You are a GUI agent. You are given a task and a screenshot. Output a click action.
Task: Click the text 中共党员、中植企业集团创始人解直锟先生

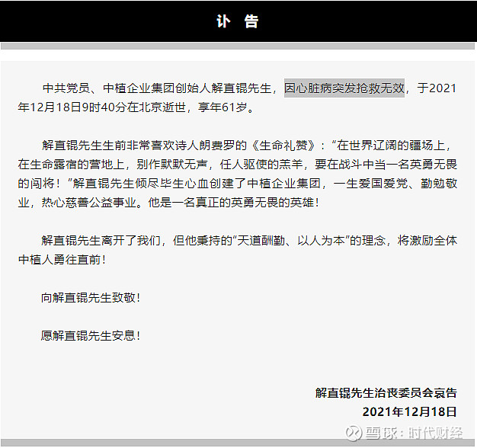[x=157, y=88]
